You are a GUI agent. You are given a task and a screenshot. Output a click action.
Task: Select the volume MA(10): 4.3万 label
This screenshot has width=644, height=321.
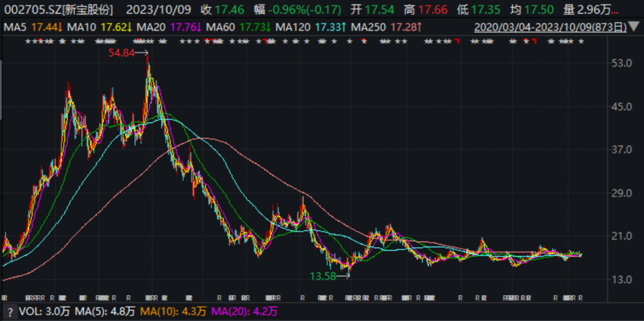(x=174, y=313)
